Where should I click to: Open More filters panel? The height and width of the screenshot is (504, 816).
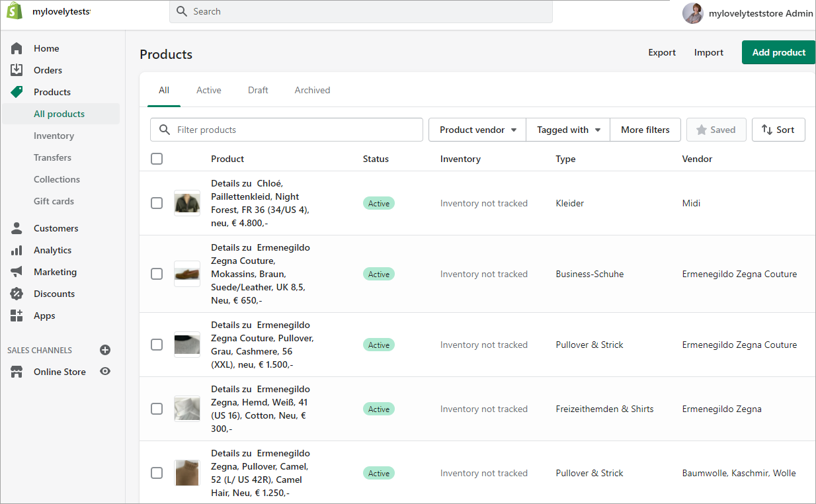pyautogui.click(x=645, y=130)
